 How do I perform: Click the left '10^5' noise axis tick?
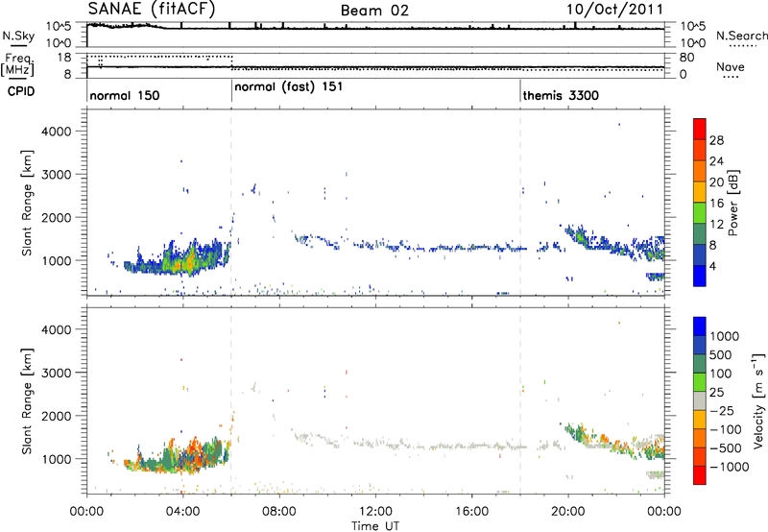coord(59,26)
